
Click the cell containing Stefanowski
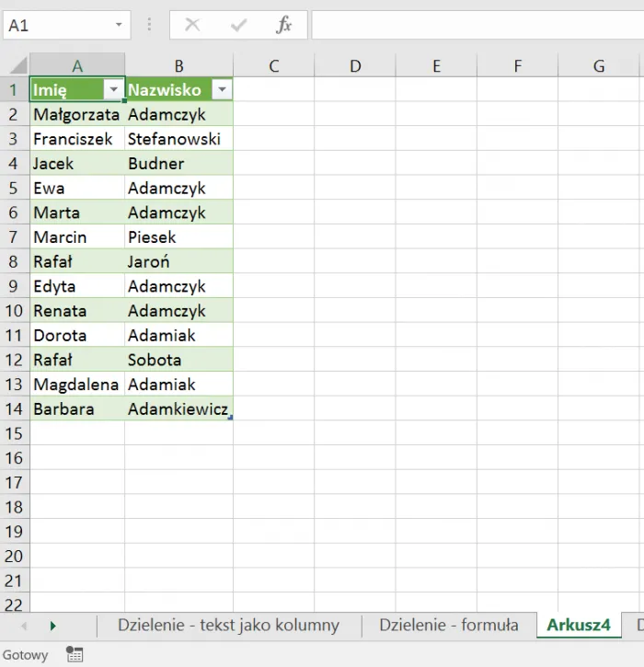(178, 139)
